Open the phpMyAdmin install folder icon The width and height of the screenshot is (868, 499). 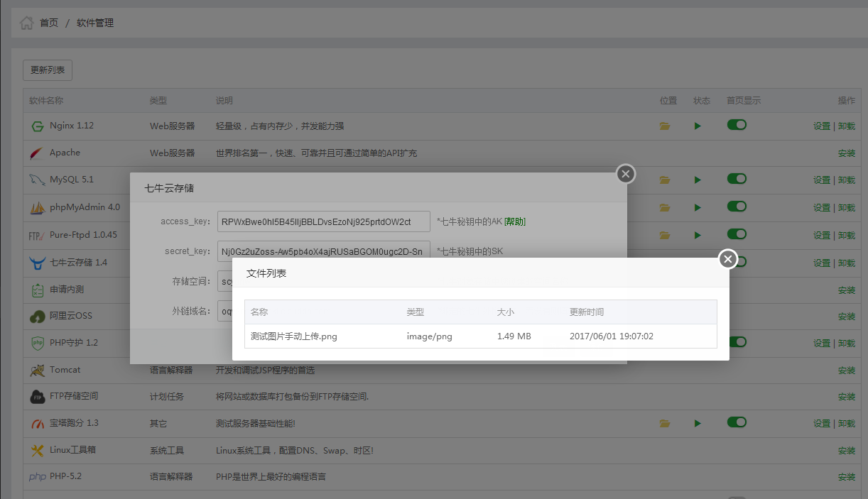pos(665,208)
